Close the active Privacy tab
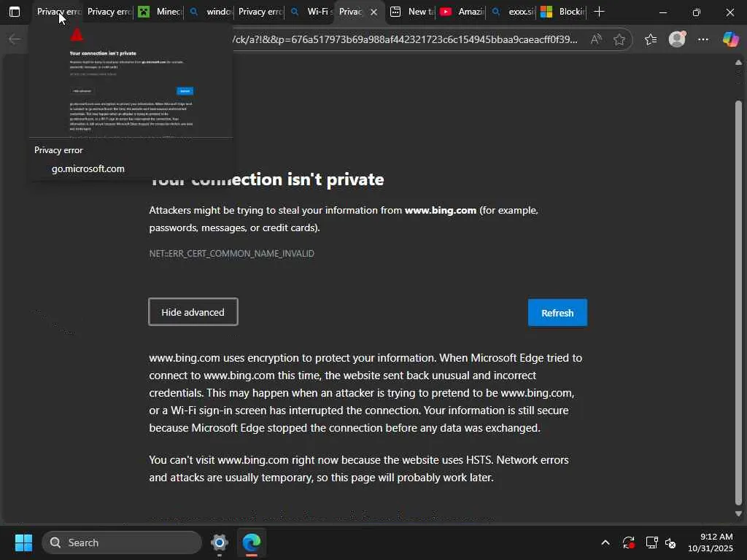747x560 pixels. pos(374,12)
